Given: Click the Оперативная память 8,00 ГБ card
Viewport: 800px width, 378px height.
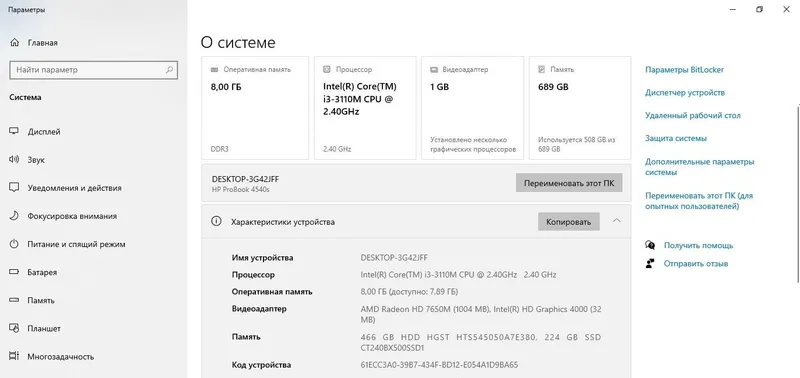Looking at the screenshot, I should click(255, 108).
